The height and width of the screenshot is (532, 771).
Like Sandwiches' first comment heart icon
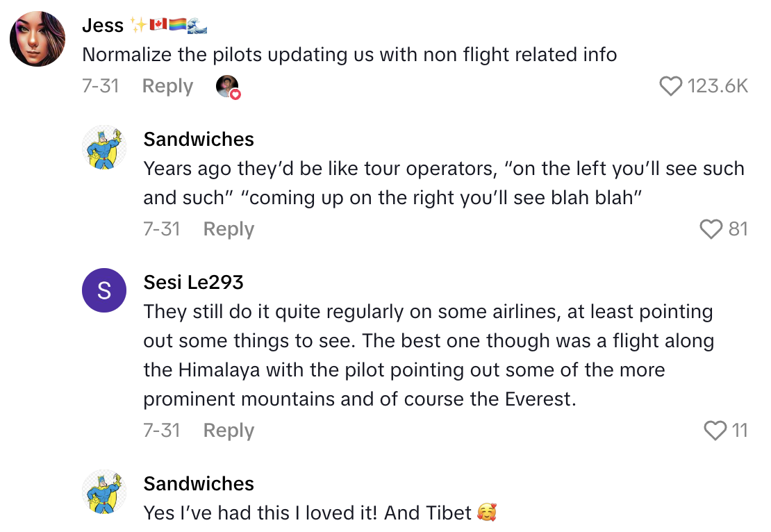711,229
